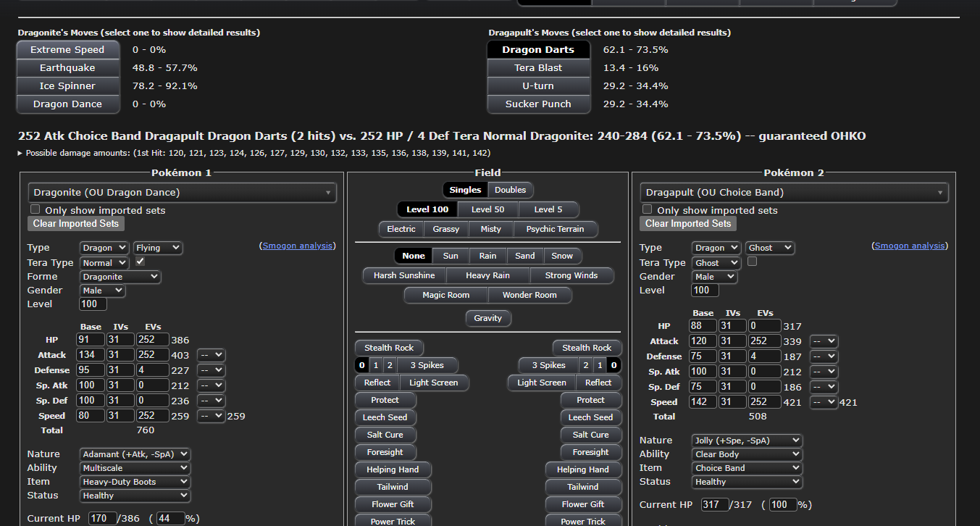Enable Dragapult's Tera Type checkbox
980x526 pixels.
752,262
